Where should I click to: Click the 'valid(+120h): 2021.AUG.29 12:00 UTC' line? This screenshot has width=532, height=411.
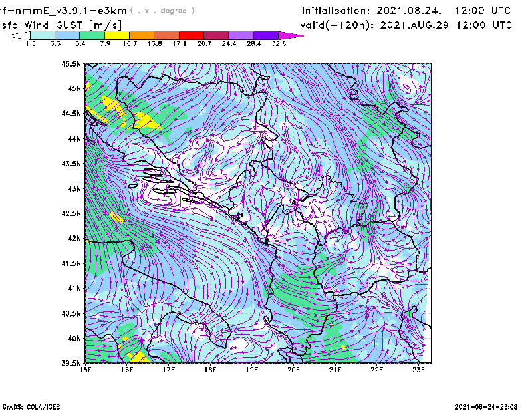(x=406, y=25)
